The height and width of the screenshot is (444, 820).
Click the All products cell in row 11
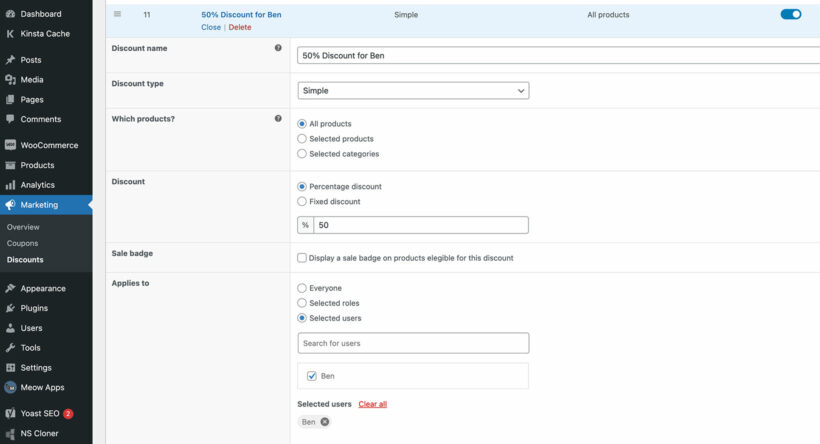[608, 15]
